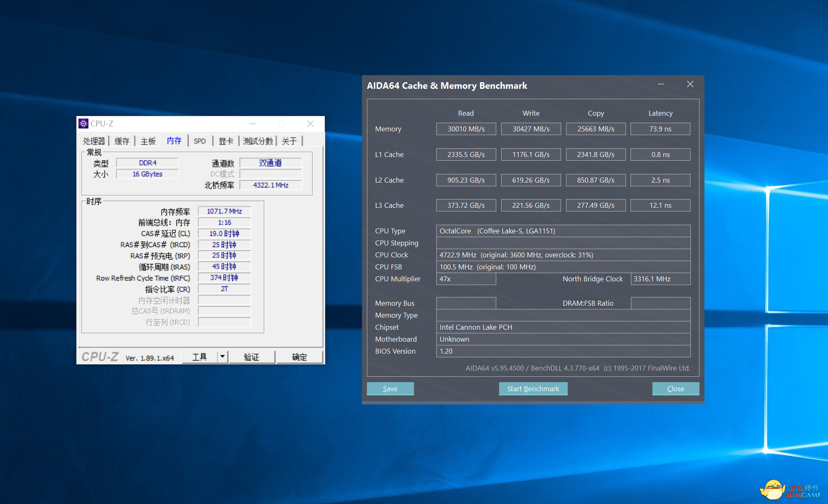Click the Motherboard field showing Unknown
Viewport: 828px width, 504px height.
(x=563, y=339)
